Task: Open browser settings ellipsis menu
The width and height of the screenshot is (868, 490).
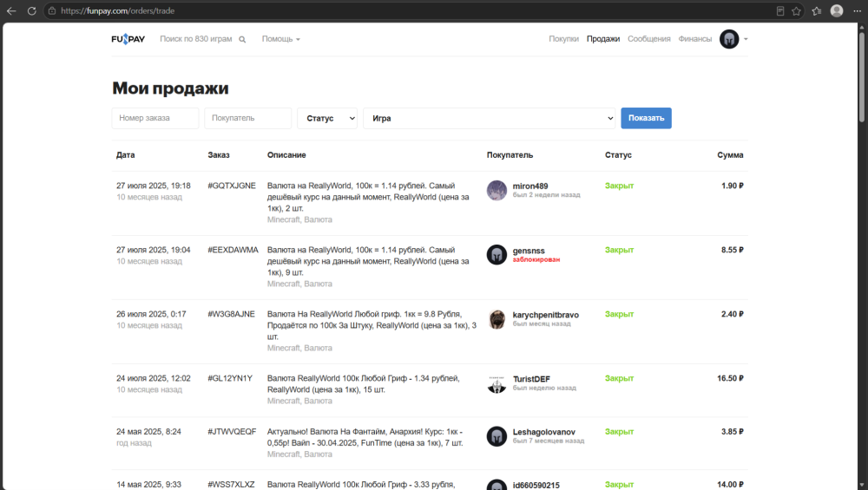Action: 857,11
